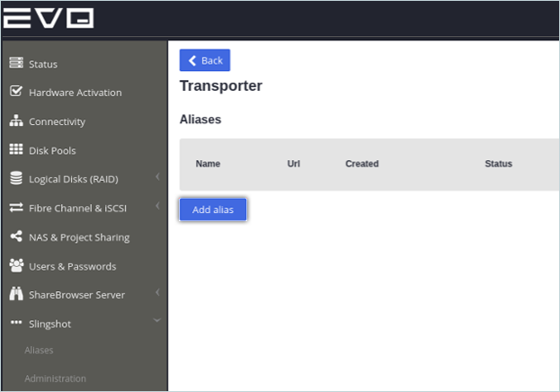Click the Disk Pools grid icon
The image size is (560, 392).
(x=15, y=150)
